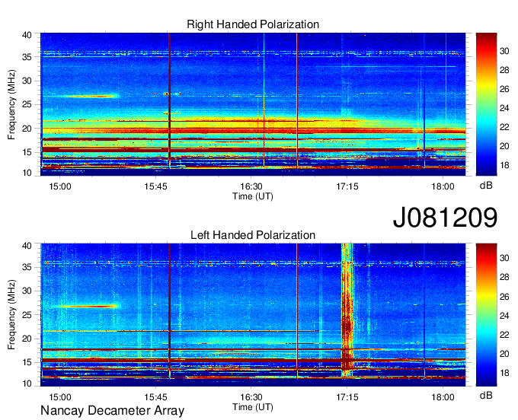Screen dimensions: 518x420
Task: Click "Time (UT)" label under Right Handed plot
Action: click(x=253, y=196)
